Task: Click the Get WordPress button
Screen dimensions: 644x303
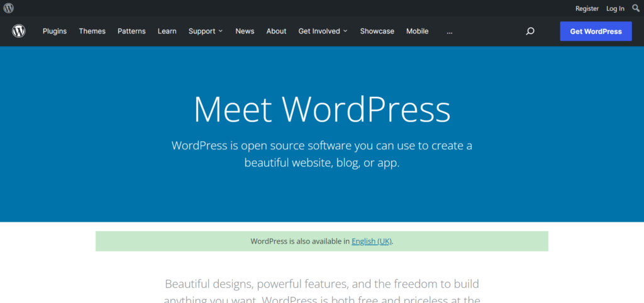Action: pyautogui.click(x=596, y=31)
